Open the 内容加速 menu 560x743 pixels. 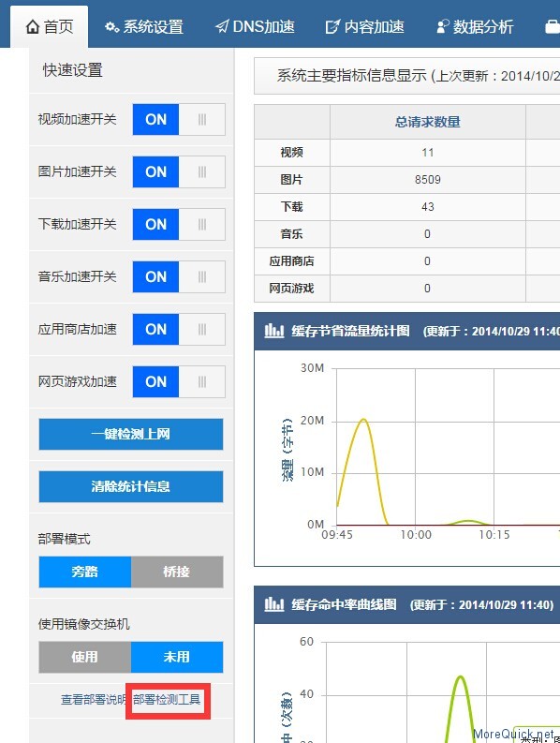click(x=365, y=26)
